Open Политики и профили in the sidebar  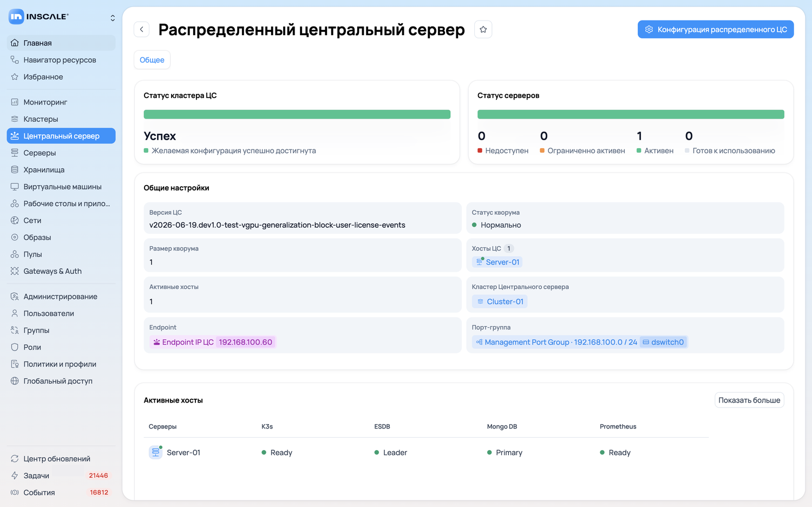click(x=61, y=364)
